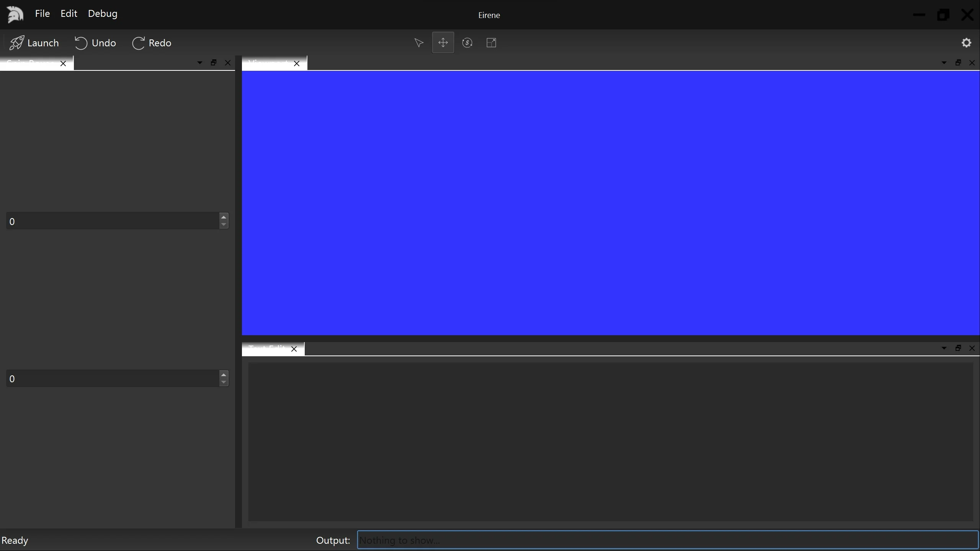The width and height of the screenshot is (980, 551).
Task: Open the Text Edit panel tab list dropdown
Action: point(944,348)
